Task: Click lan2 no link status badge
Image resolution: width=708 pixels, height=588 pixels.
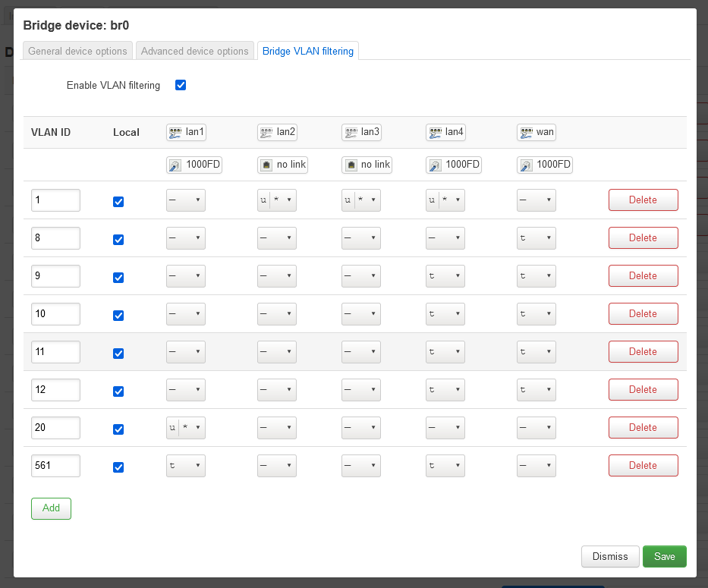Action: (x=283, y=165)
